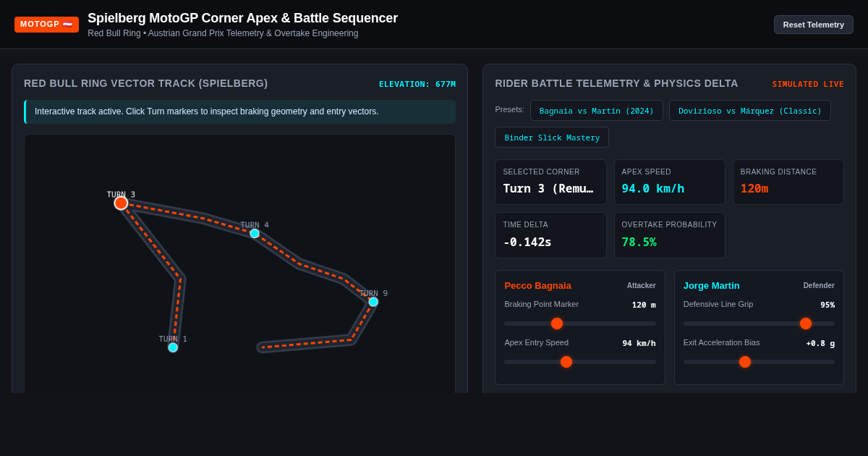Apply the Binder Slick Mastery preset
Screen dimensions: 868x456
(x=552, y=138)
